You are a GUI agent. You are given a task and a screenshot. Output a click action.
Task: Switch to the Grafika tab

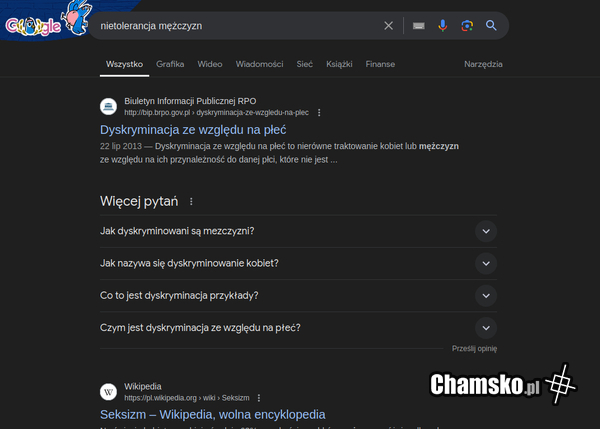click(170, 64)
